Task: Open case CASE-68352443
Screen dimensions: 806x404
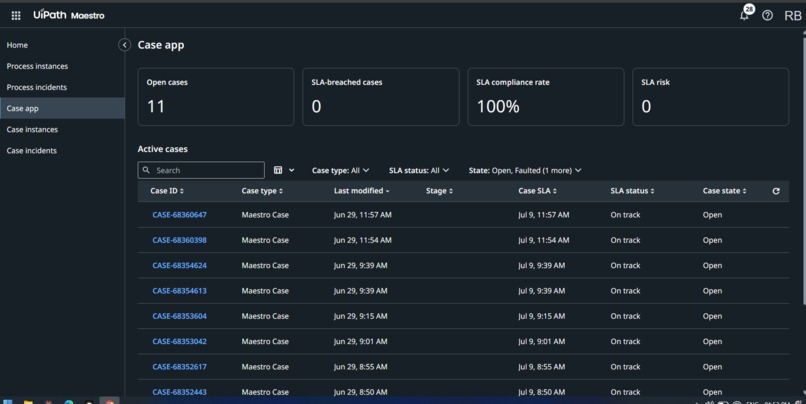Action: click(179, 392)
